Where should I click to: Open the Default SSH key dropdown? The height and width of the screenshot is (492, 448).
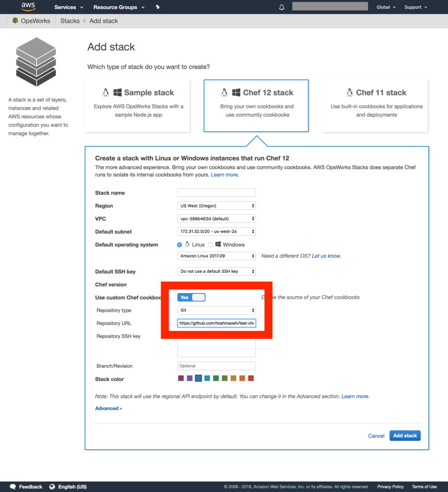point(217,271)
